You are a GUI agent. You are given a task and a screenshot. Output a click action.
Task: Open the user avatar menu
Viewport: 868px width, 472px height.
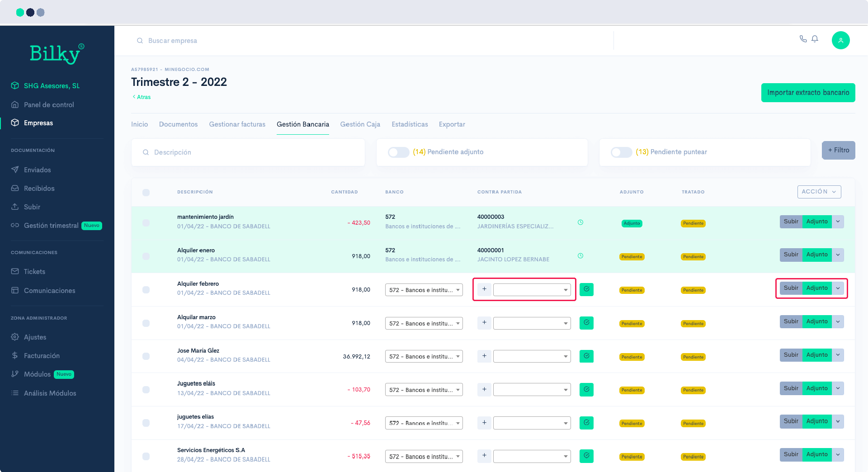tap(841, 40)
